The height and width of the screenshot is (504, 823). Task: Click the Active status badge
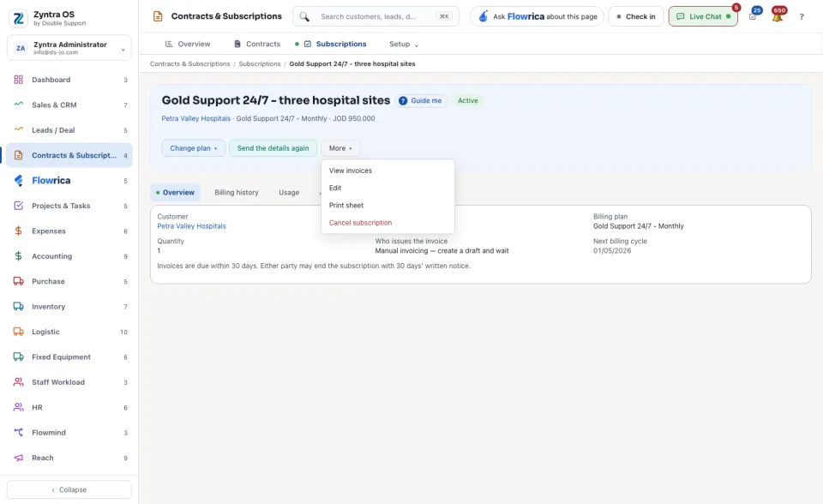click(468, 101)
